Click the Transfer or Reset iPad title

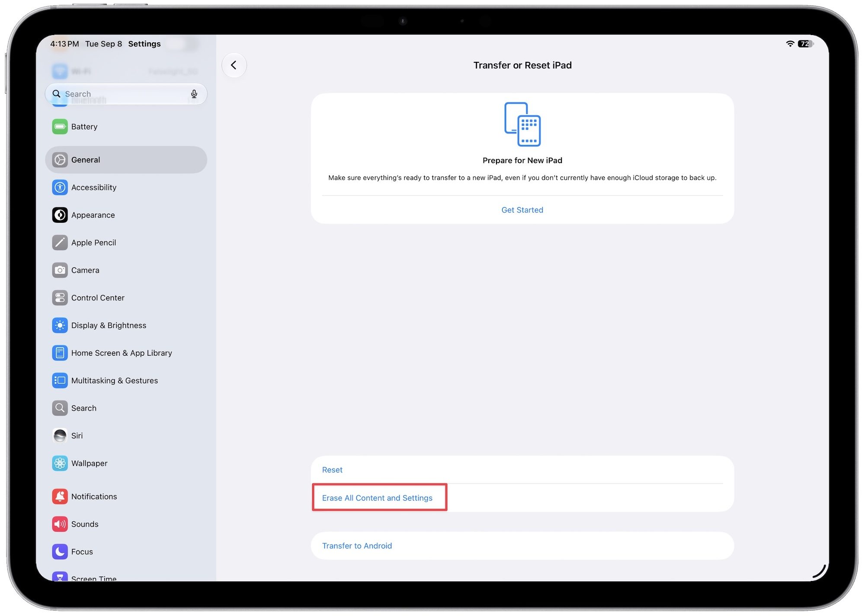(x=522, y=65)
